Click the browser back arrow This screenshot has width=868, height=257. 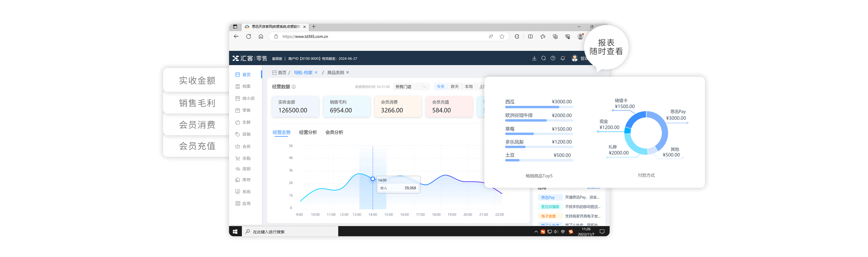236,36
